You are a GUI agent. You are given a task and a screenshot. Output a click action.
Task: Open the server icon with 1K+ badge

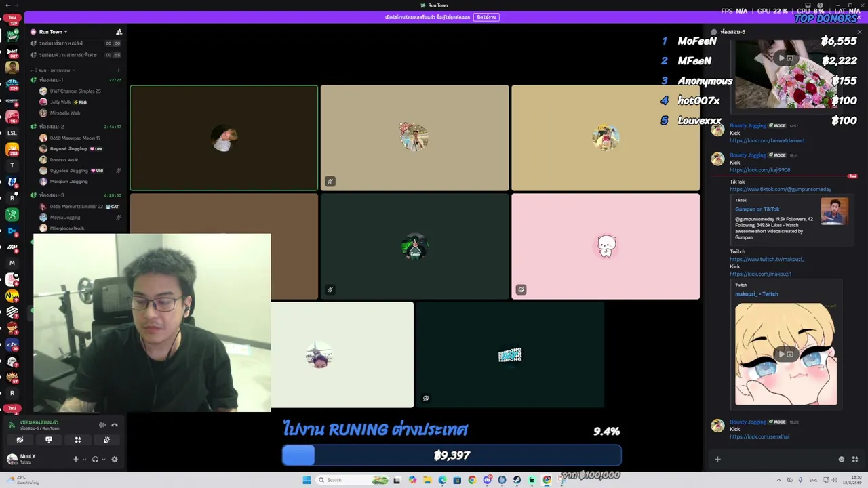point(12,117)
